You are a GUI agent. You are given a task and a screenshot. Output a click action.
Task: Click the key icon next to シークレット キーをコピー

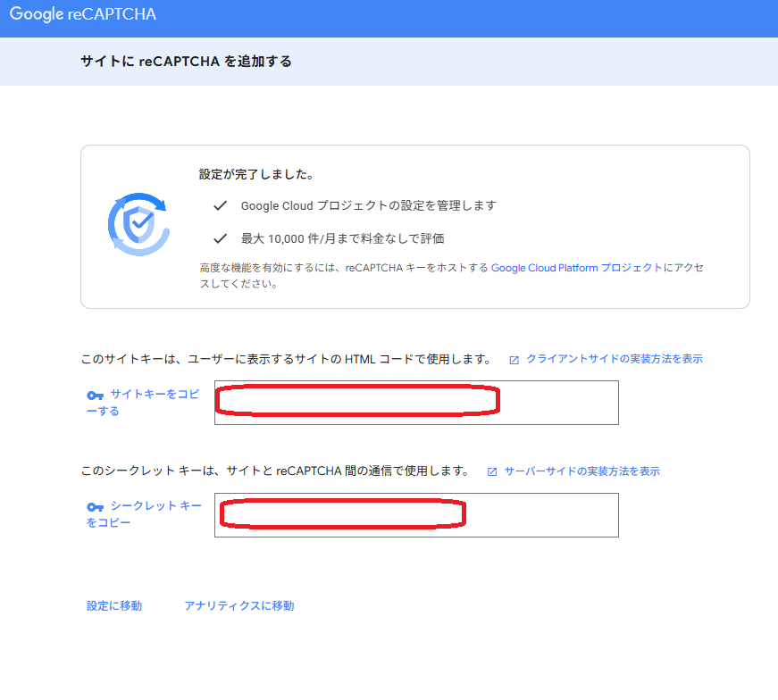coord(96,507)
